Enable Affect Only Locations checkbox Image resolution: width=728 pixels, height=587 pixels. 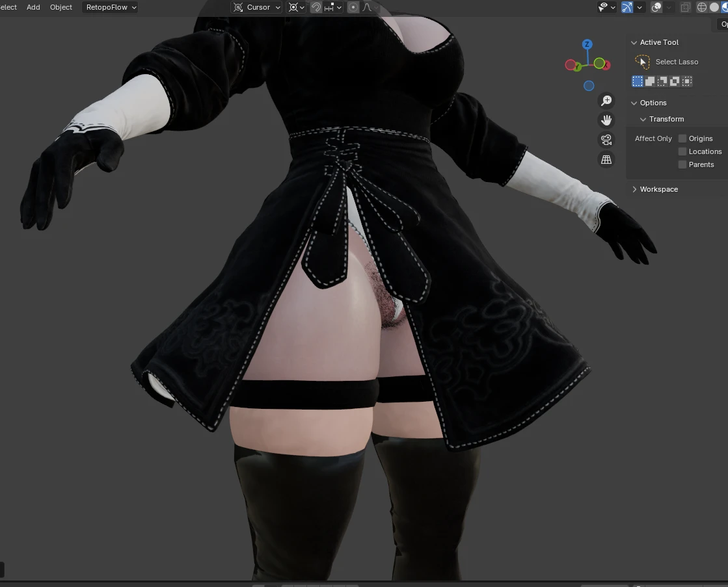pos(682,151)
